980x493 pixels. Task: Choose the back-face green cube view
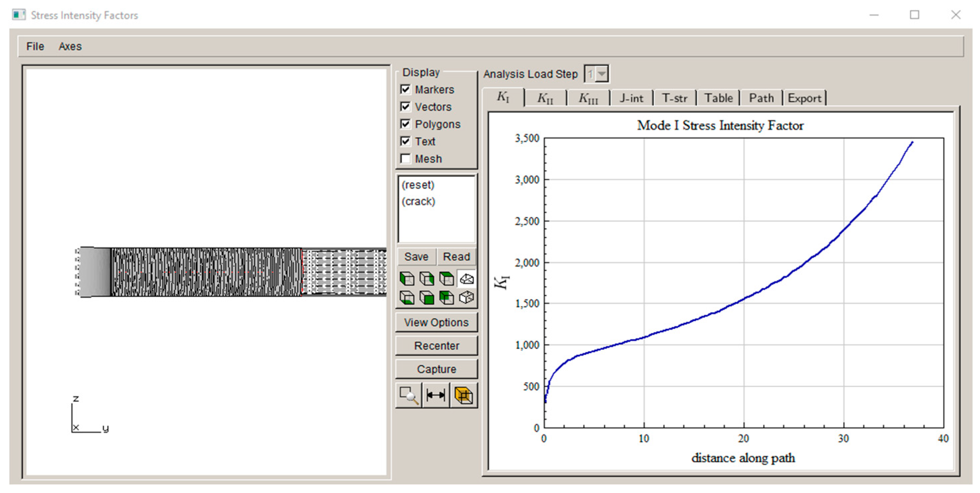pyautogui.click(x=447, y=298)
